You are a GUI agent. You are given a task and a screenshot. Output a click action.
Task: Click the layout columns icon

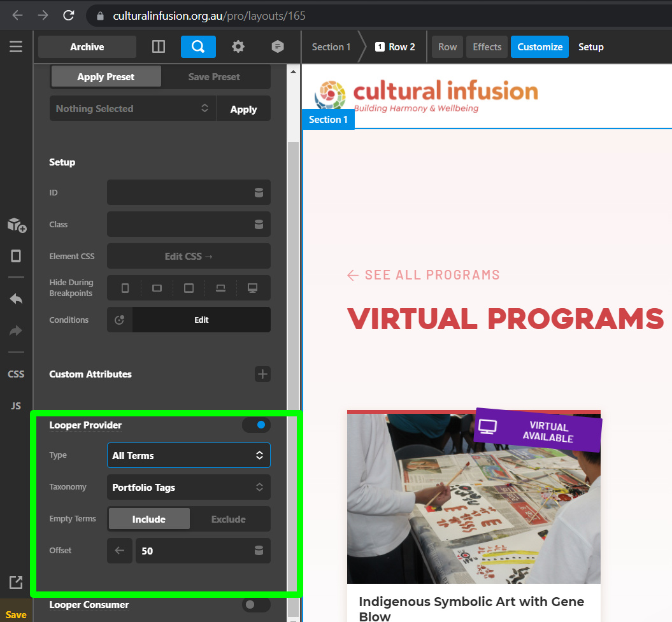(159, 46)
